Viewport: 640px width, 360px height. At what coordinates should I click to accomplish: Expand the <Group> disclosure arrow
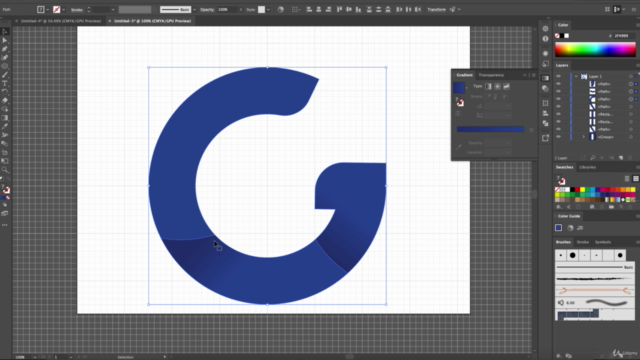pyautogui.click(x=583, y=137)
